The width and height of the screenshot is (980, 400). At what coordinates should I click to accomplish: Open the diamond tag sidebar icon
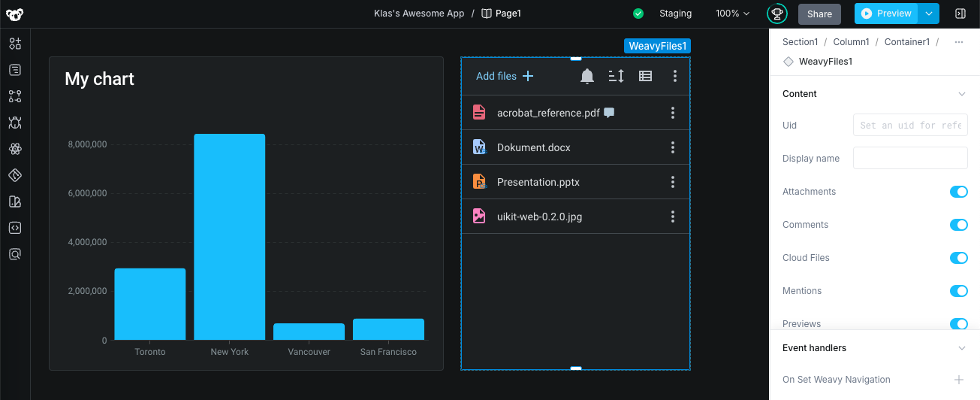click(15, 175)
